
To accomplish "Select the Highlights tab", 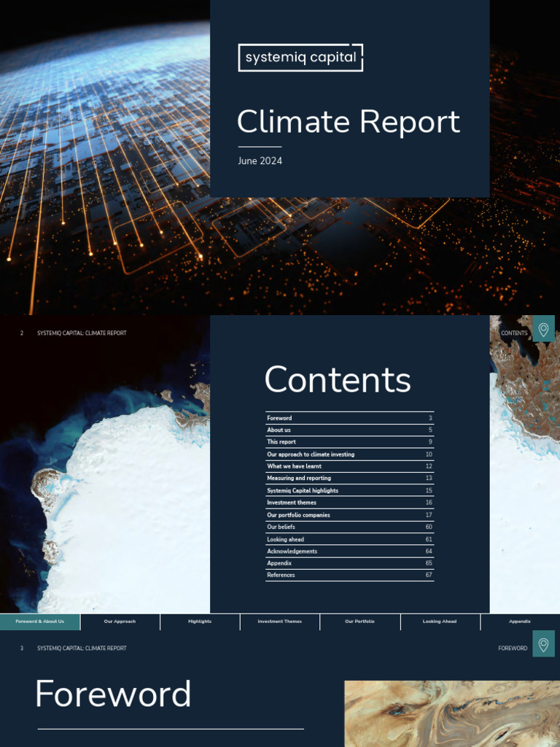I will [x=200, y=622].
